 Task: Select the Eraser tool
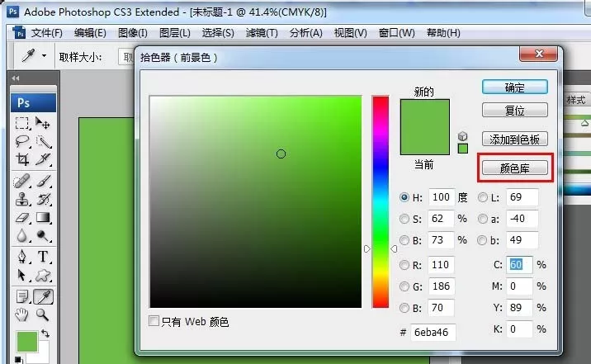tap(21, 217)
